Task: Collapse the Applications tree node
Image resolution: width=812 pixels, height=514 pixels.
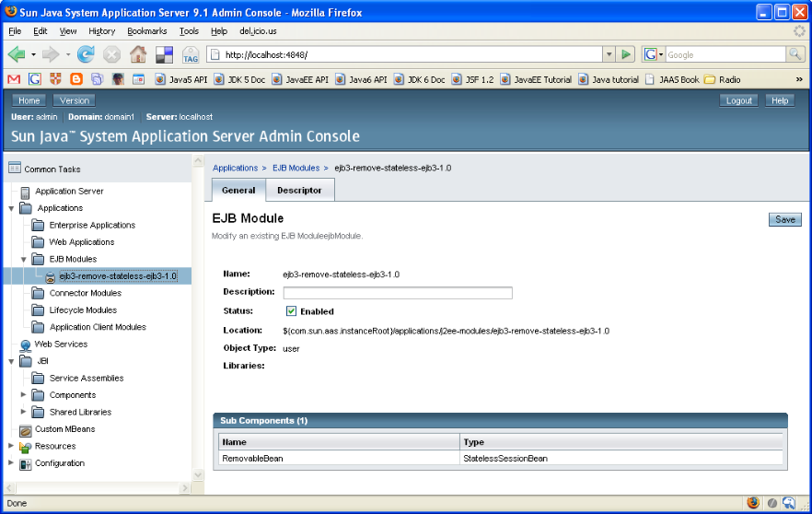Action: 11,208
